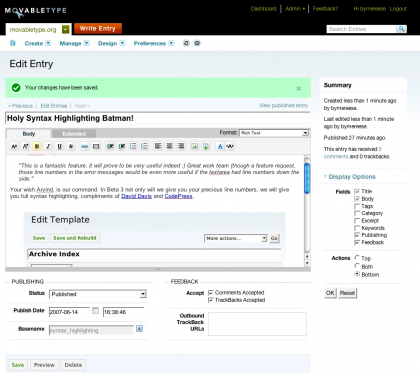Enable the Excerpt field checkbox
Image resolution: width=420 pixels, height=376 pixels.
click(x=357, y=221)
